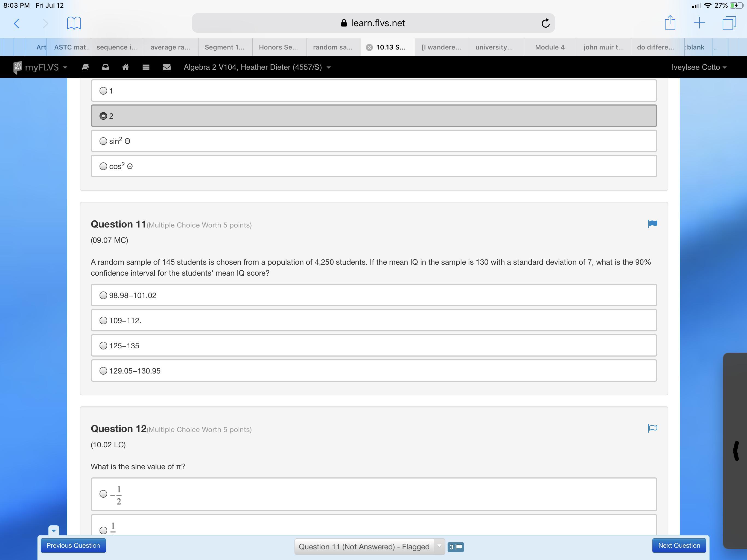The width and height of the screenshot is (747, 560).
Task: Click the Safari bookmarks book icon
Action: [74, 23]
